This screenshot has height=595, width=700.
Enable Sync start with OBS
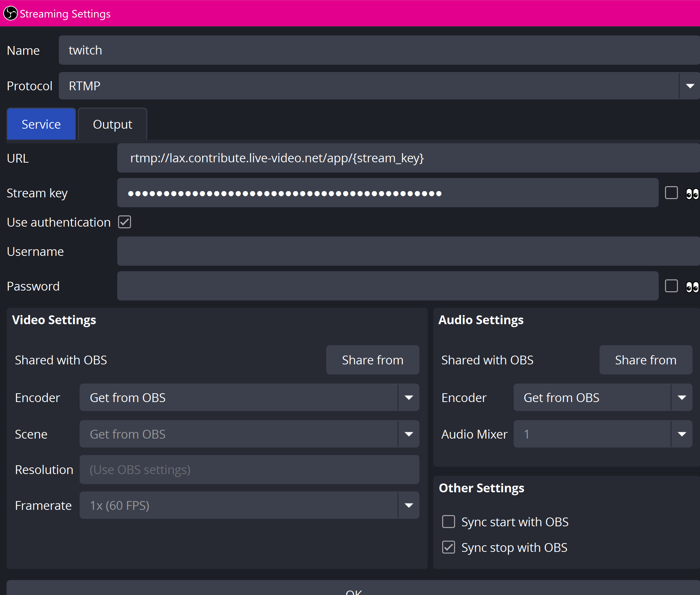click(449, 522)
